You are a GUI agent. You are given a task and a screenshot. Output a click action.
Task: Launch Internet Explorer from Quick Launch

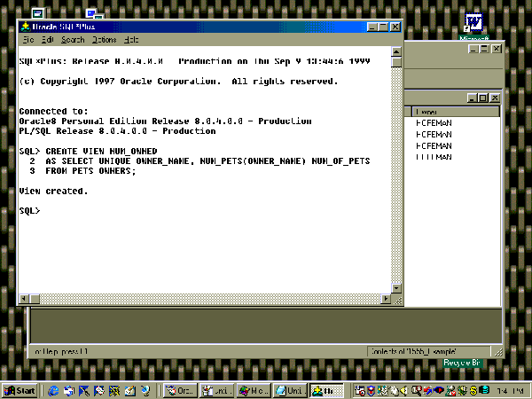[53, 391]
